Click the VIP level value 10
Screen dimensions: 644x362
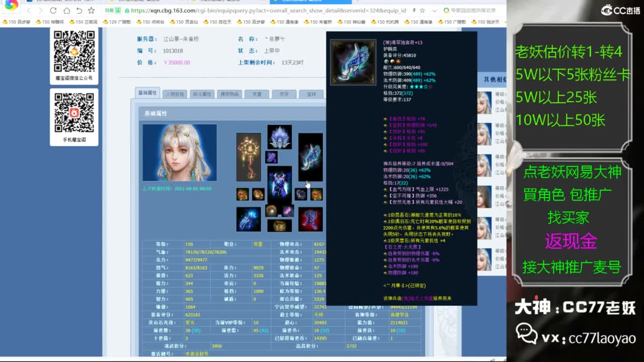pyautogui.click(x=256, y=322)
